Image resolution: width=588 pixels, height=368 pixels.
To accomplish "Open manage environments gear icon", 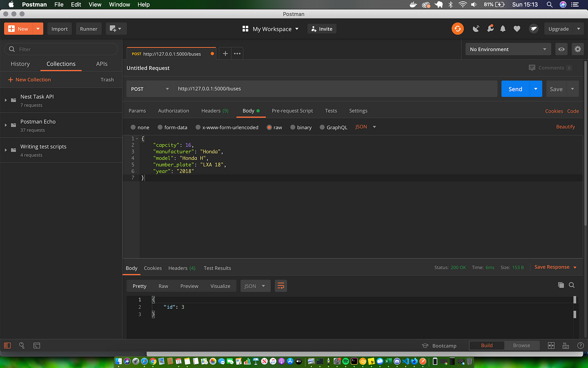I will [577, 49].
